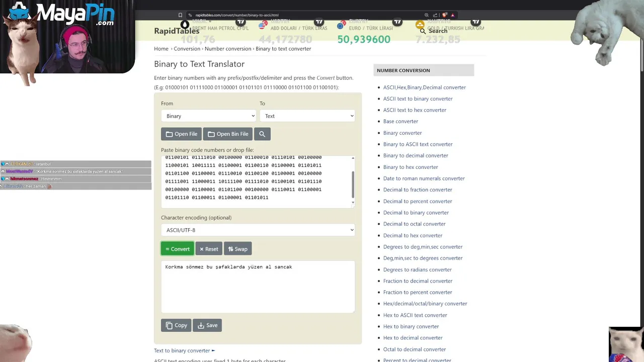This screenshot has width=644, height=362.
Task: Open the From format dropdown showing Binary
Action: click(x=208, y=116)
